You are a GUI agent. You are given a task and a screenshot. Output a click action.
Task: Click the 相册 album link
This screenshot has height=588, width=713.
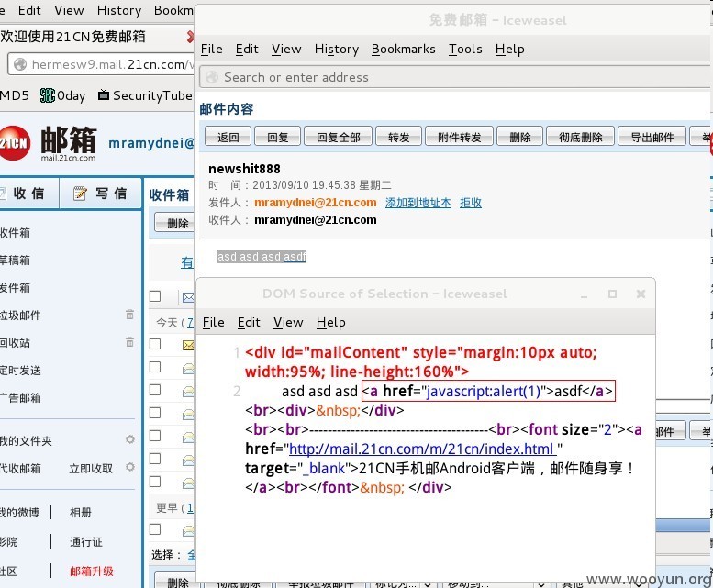81,513
